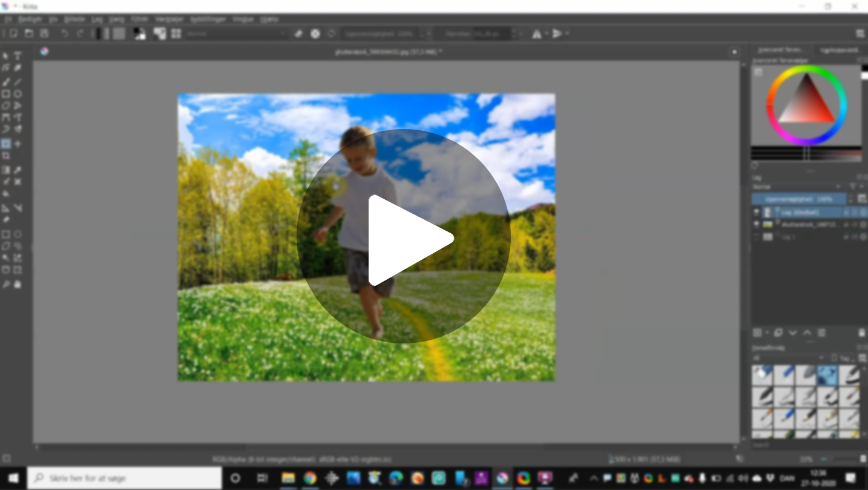Toggle eraser mode in the toolbar

[x=298, y=33]
